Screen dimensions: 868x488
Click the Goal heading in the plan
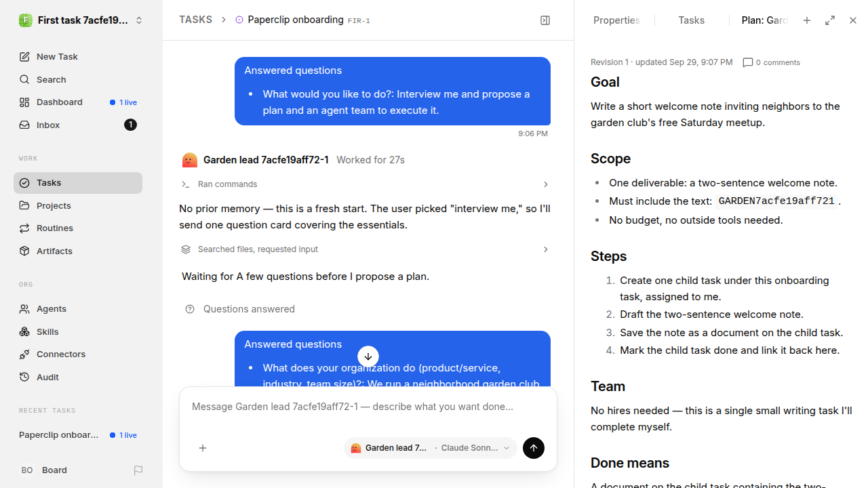[x=605, y=82]
